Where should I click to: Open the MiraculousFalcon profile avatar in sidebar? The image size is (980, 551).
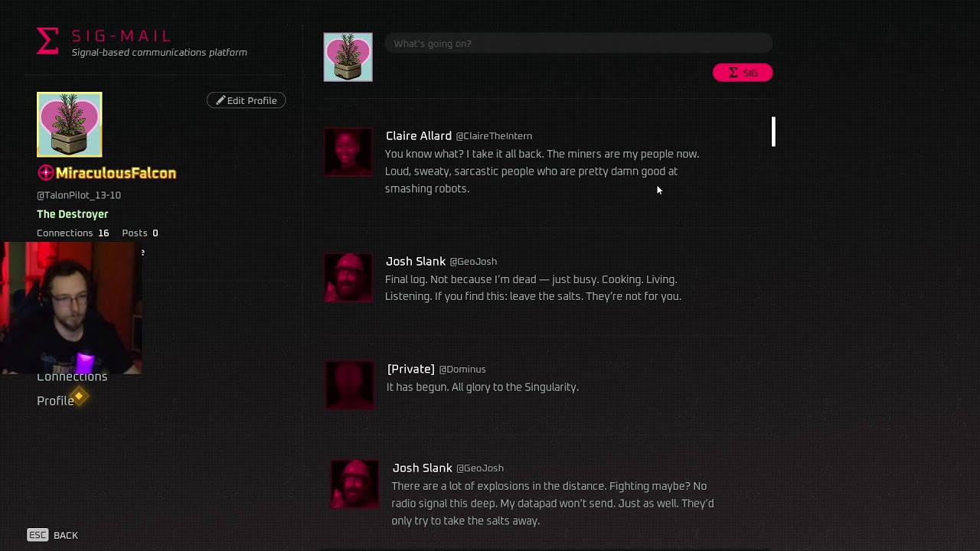click(69, 125)
